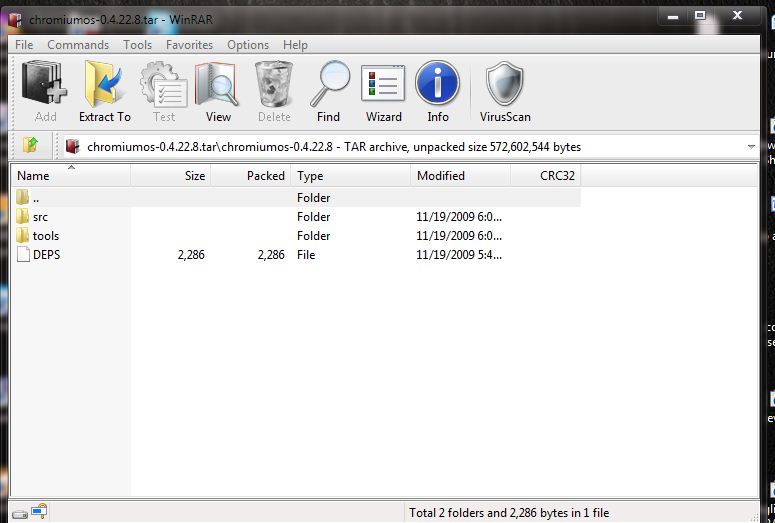
Task: Show archive Info with the blue icon
Action: (x=437, y=83)
